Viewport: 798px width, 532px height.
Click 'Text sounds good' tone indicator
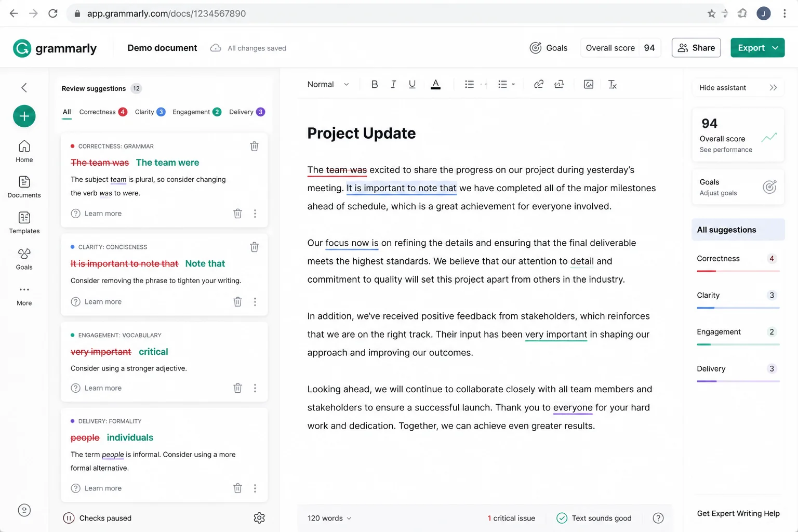pyautogui.click(x=594, y=518)
